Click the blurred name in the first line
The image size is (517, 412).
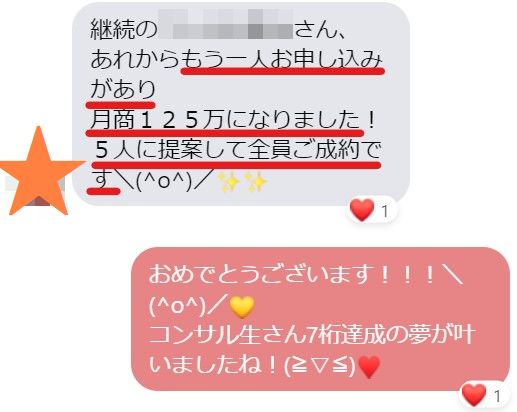225,24
